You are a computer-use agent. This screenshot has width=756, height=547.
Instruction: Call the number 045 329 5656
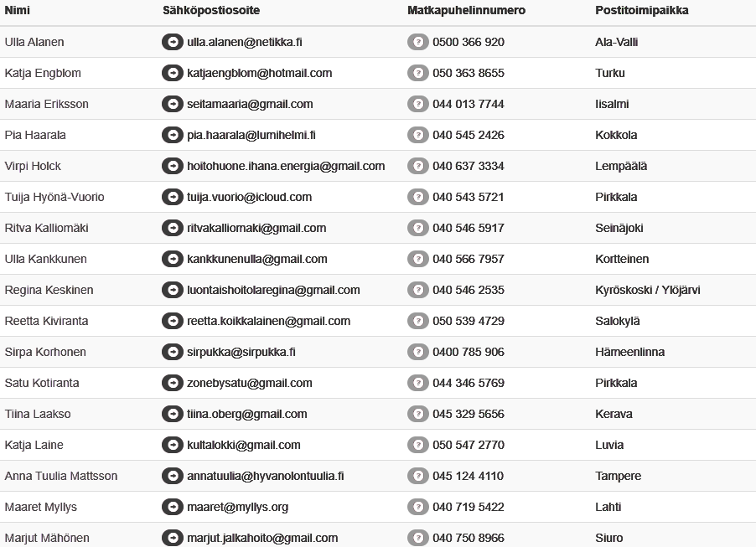pyautogui.click(x=469, y=414)
